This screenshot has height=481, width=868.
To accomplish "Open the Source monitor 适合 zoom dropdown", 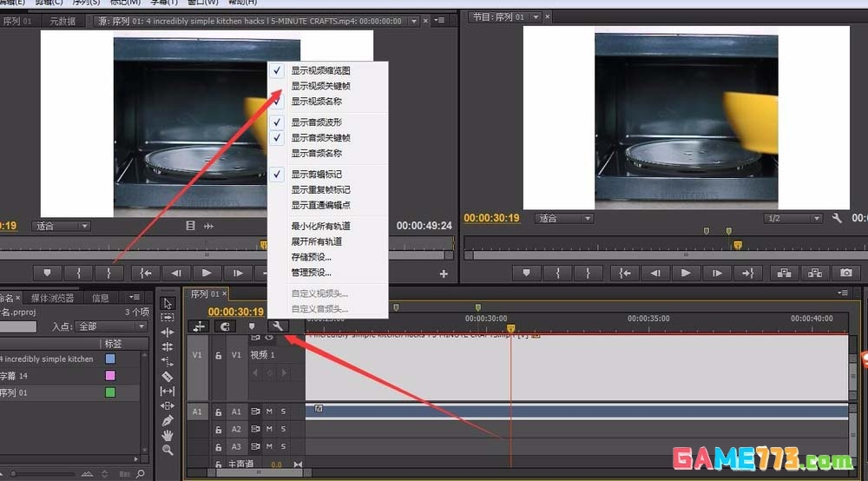I will pyautogui.click(x=61, y=226).
